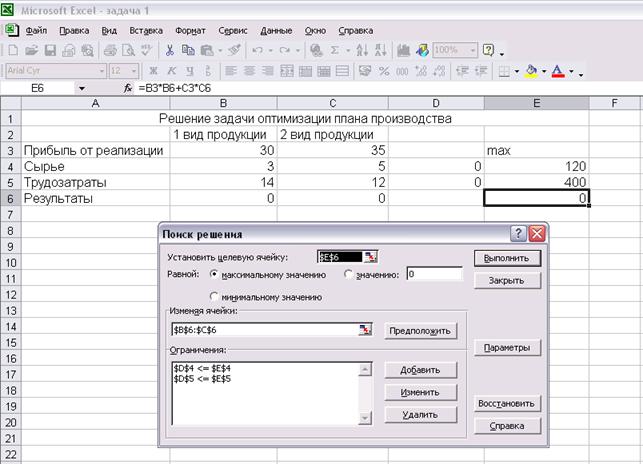
Task: Open the Chart Wizard icon
Action: (x=402, y=50)
